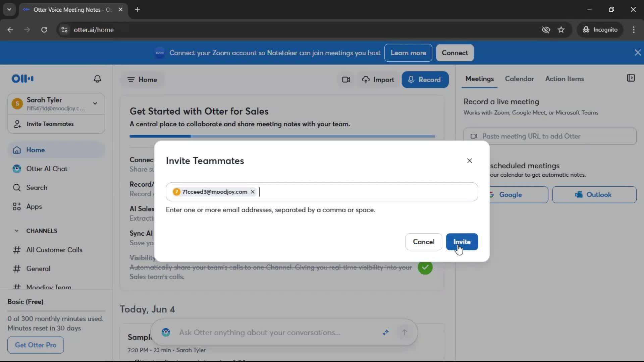The height and width of the screenshot is (362, 644).
Task: Click the send arrow button
Action: [404, 333]
